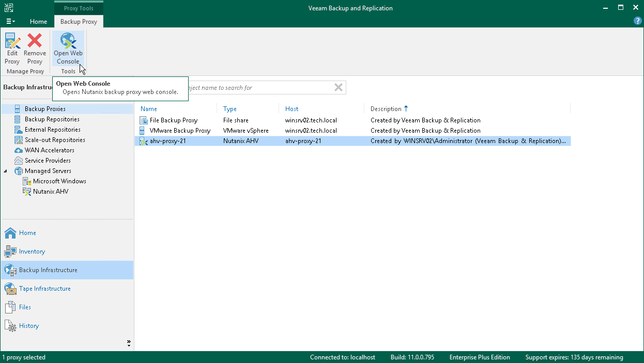Clear the search box with X icon
This screenshot has height=363, width=644.
(x=339, y=88)
